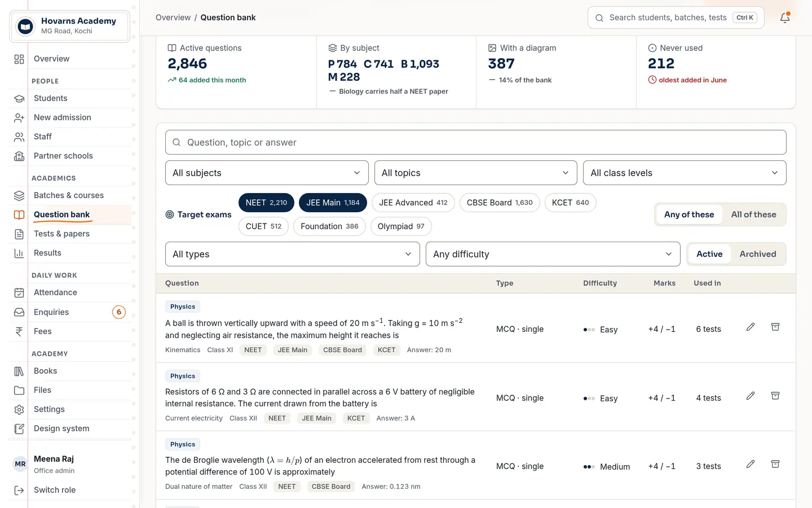Choose the Any of these match option
The height and width of the screenshot is (508, 812).
[x=689, y=214]
